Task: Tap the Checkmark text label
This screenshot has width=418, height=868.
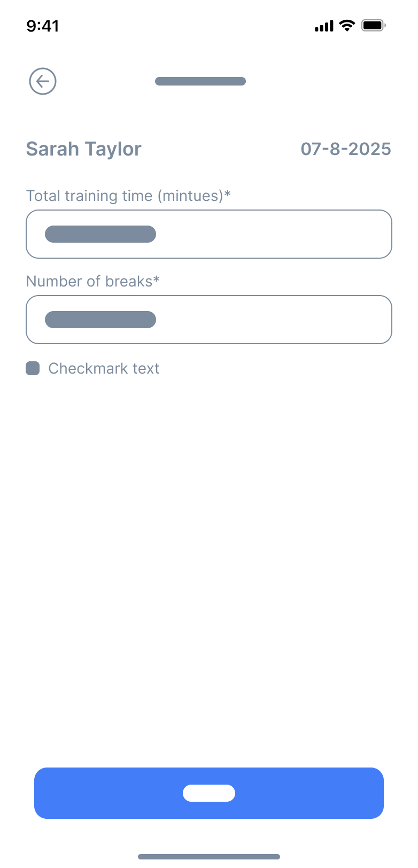Action: click(104, 368)
